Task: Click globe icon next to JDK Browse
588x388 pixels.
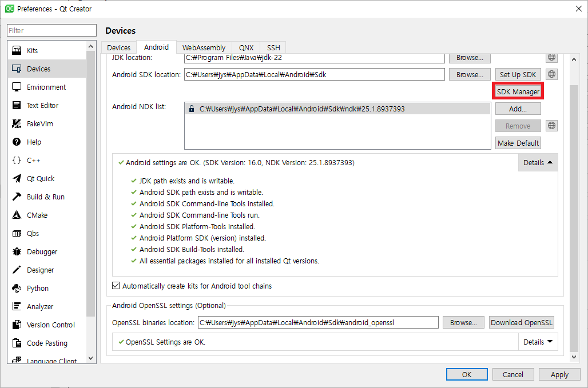Action: pos(551,58)
